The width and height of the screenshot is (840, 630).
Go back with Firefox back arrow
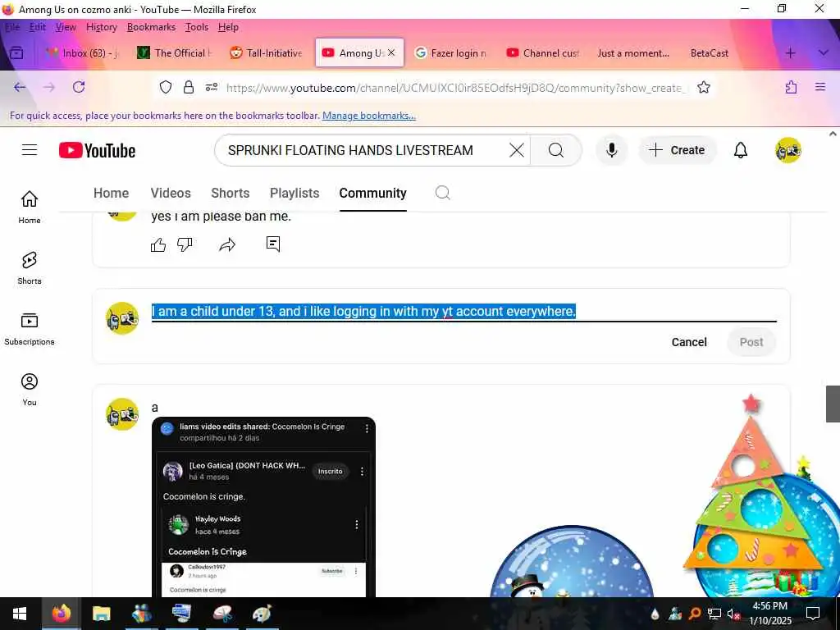(20, 87)
